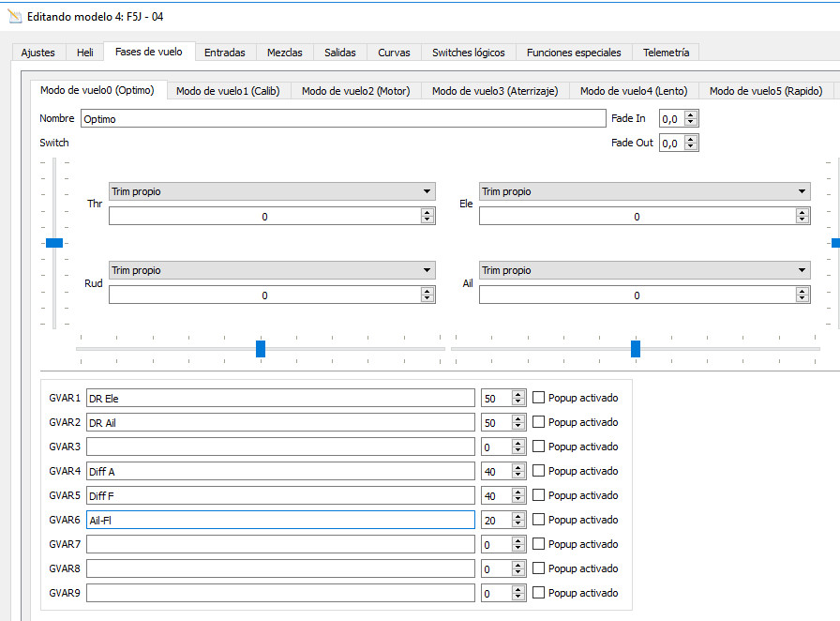Open the Rud trim dropdown
Screen dimensions: 840x621
(272, 270)
